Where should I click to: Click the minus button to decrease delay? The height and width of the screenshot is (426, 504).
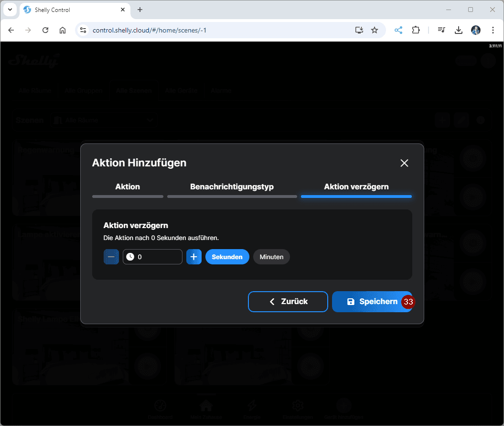[111, 257]
